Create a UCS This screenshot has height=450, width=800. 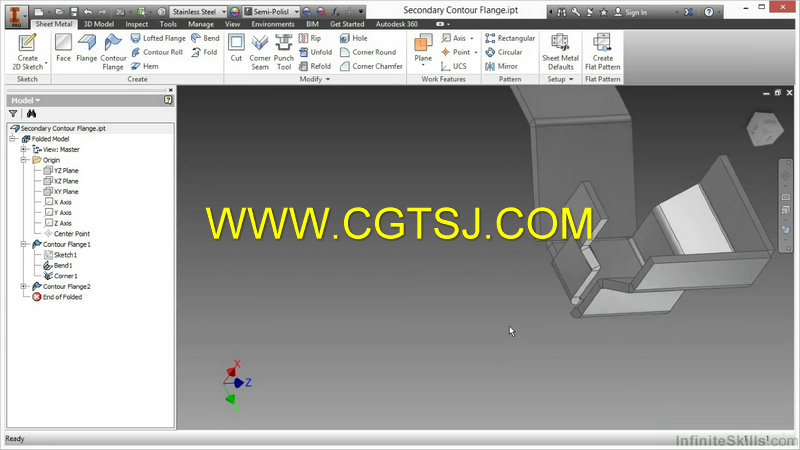pyautogui.click(x=454, y=66)
